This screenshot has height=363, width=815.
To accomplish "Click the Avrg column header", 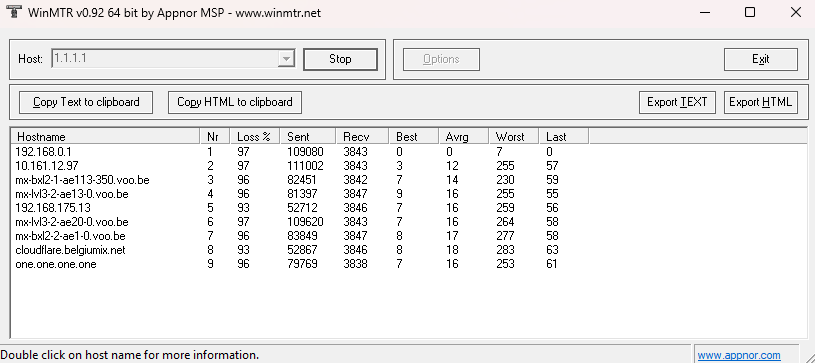I will coord(464,137).
